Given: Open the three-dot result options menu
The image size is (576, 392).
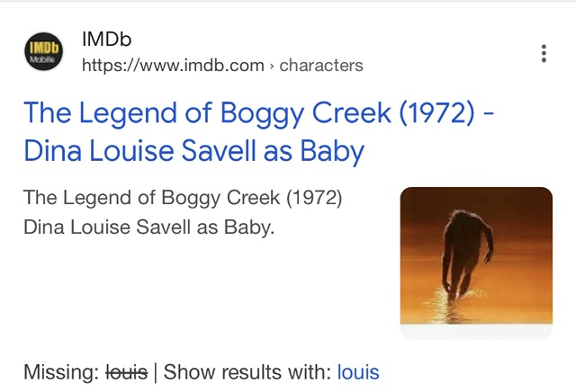Looking at the screenshot, I should coord(544,53).
